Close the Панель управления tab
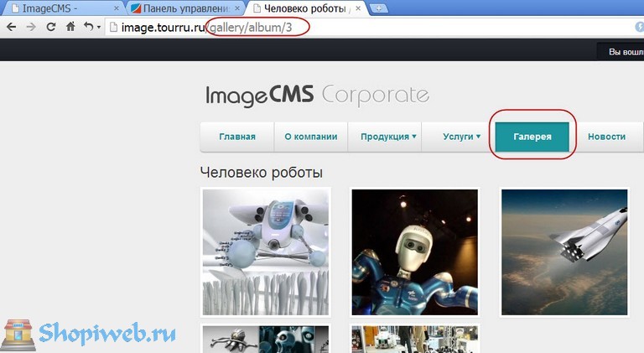 pos(237,8)
